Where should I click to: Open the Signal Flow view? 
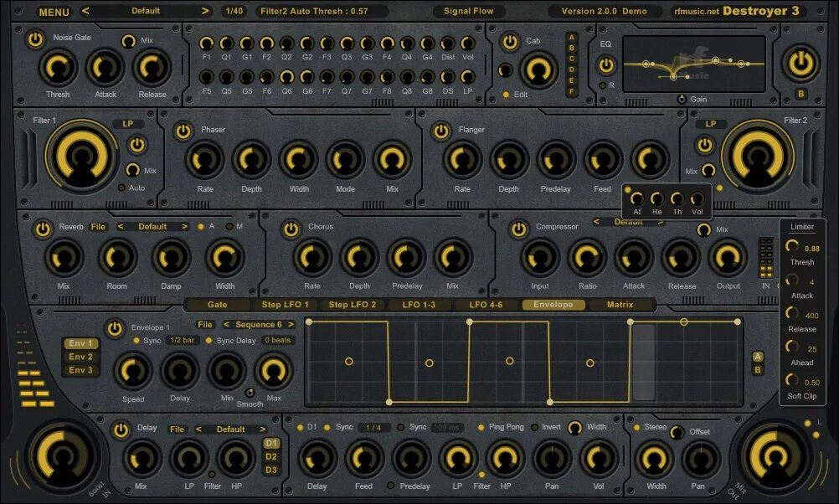[x=469, y=11]
